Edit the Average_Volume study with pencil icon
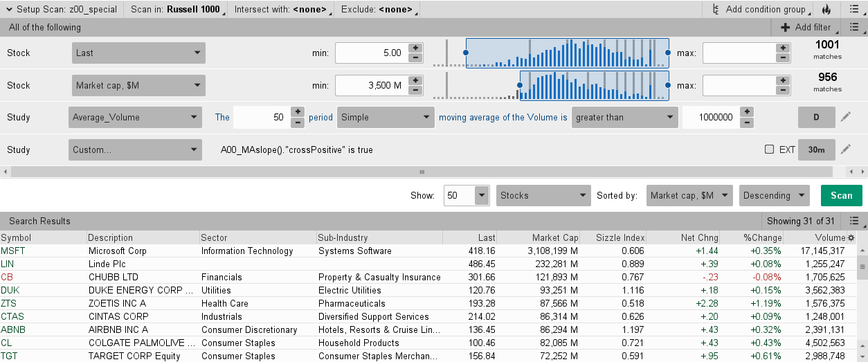This screenshot has width=868, height=362. [x=846, y=117]
